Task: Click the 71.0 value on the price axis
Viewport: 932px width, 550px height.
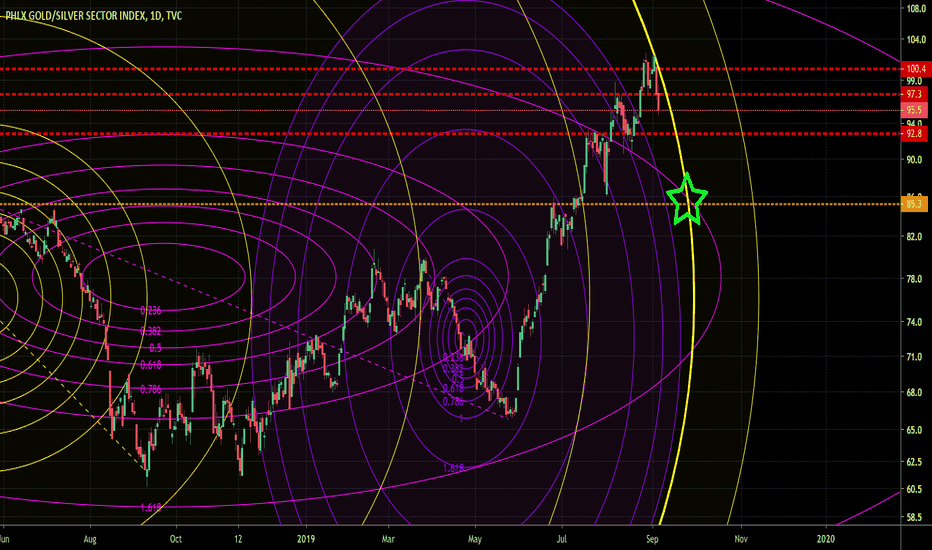Action: (x=916, y=357)
